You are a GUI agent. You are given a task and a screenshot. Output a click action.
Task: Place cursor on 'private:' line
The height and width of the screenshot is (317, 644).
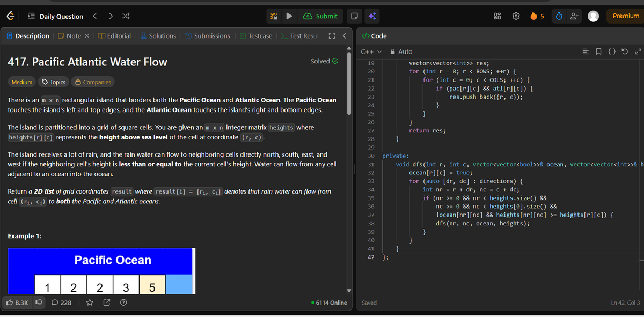coord(395,156)
